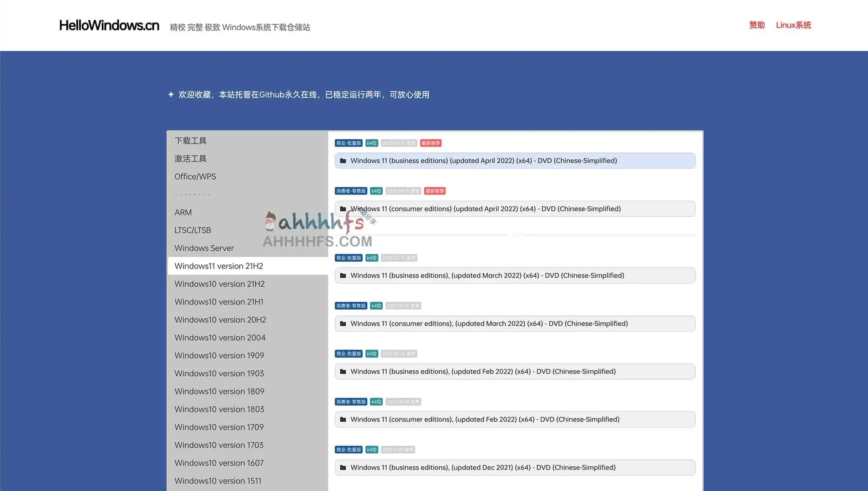
Task: Open the LTSC/LTSB category
Action: click(193, 230)
